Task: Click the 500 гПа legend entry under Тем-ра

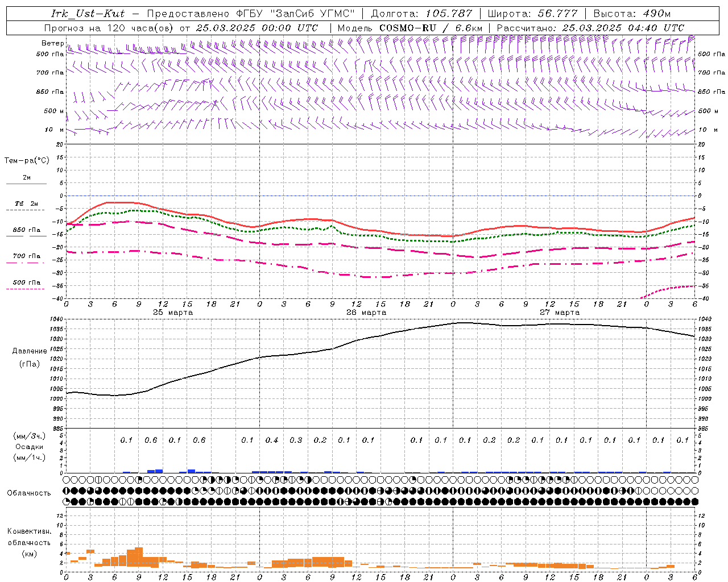Action: tap(27, 282)
